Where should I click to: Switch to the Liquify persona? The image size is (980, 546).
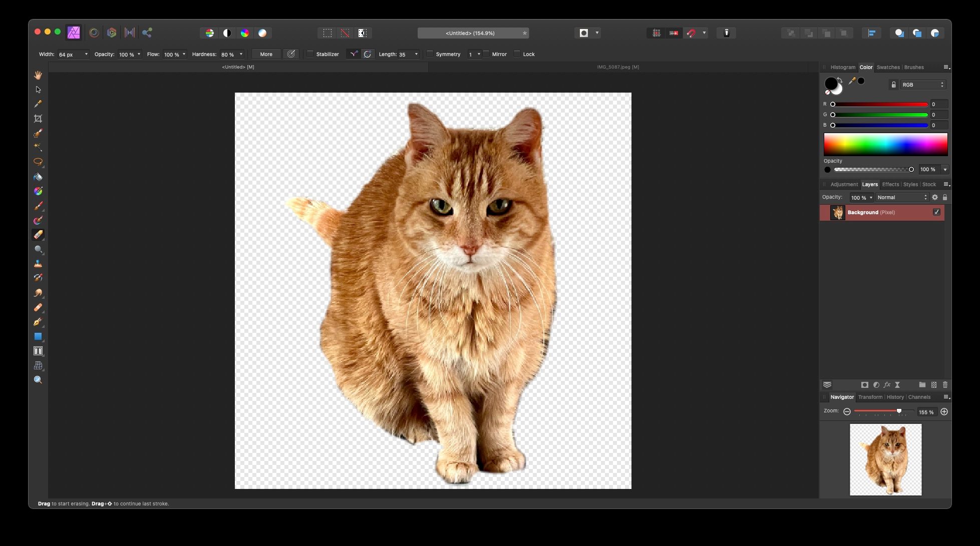point(94,33)
